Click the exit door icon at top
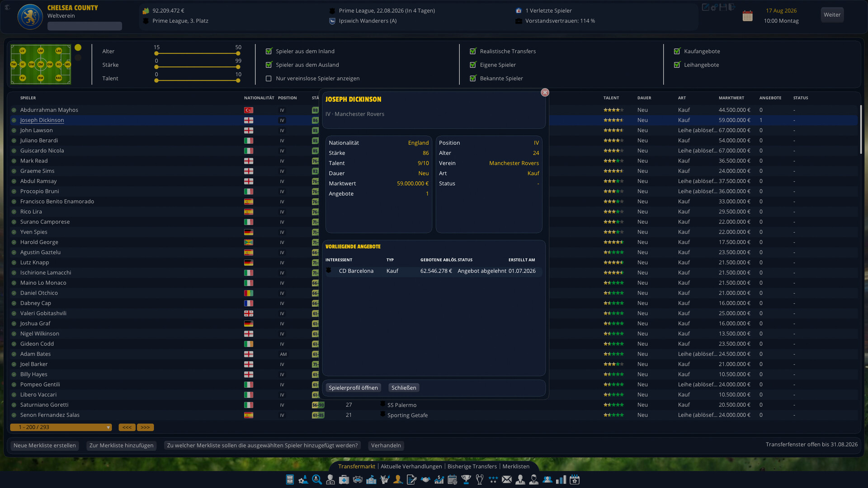The height and width of the screenshot is (488, 868). coord(732,7)
